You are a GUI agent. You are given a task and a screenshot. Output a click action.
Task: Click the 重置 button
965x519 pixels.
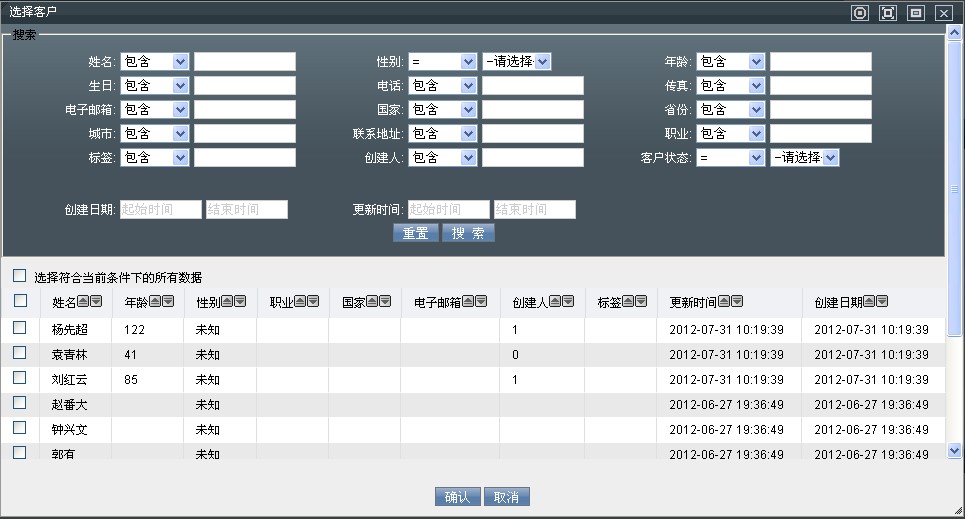point(415,233)
